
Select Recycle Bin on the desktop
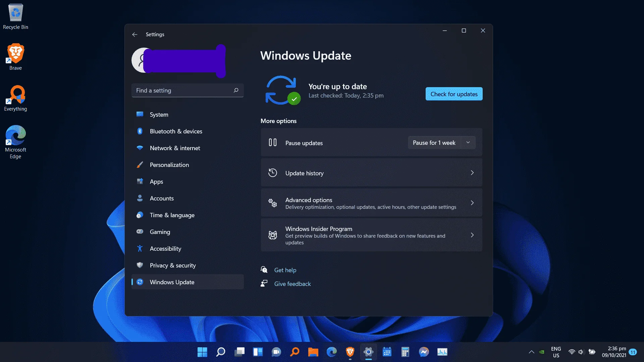[x=15, y=16]
